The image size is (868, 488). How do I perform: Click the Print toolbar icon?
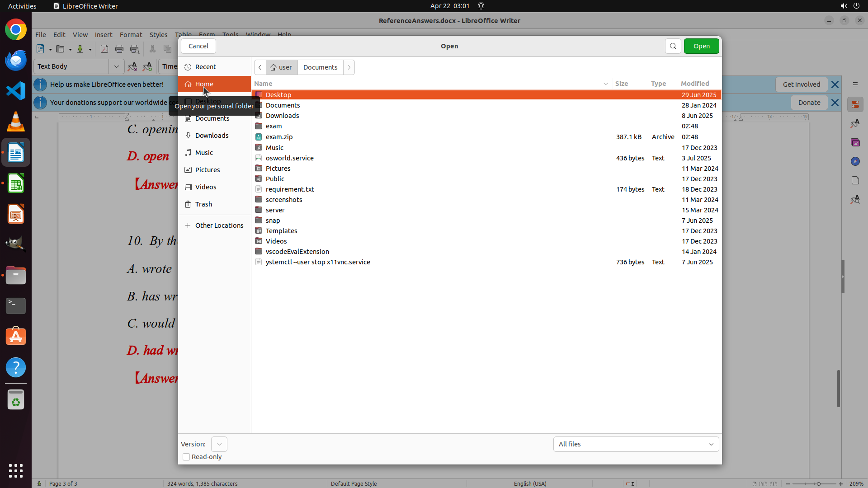[x=119, y=49]
